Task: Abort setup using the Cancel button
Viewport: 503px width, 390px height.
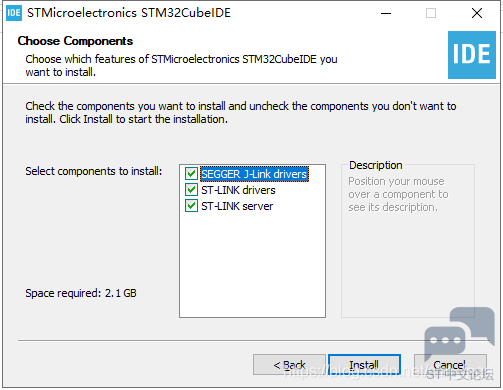Action: click(450, 365)
